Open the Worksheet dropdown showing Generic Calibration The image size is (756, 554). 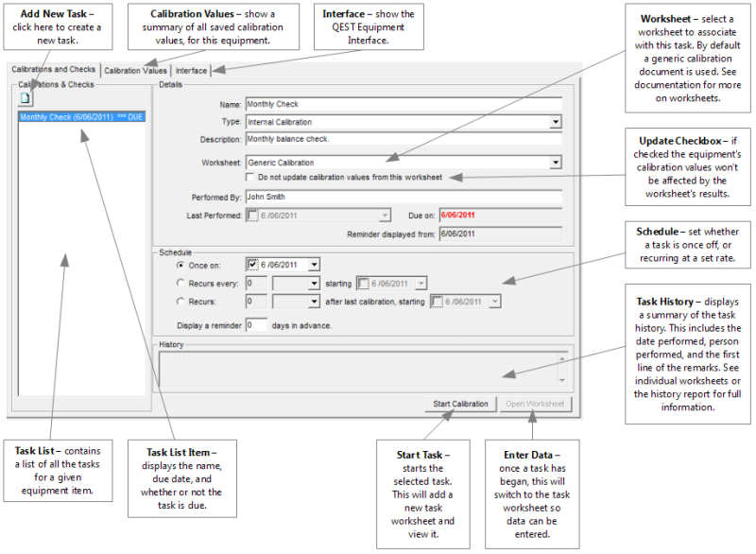[556, 160]
